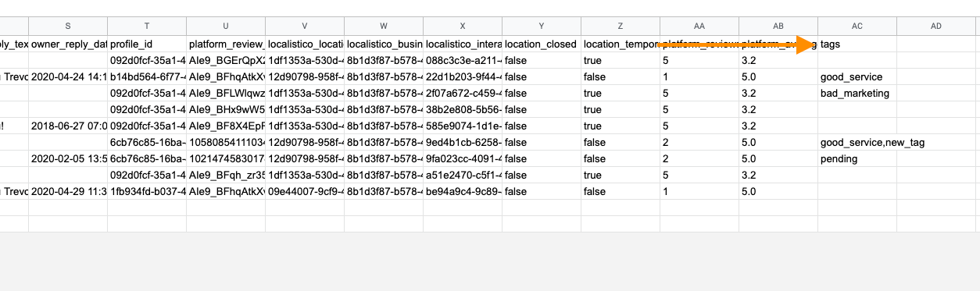Select review cell 'Ale9_BF8X4EpF'
The height and width of the screenshot is (291, 980).
pyautogui.click(x=226, y=126)
